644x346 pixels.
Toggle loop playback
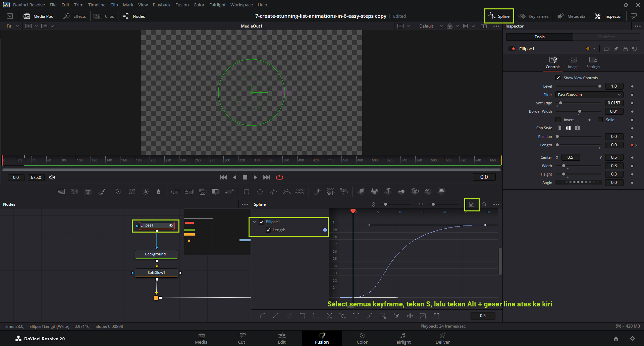[x=279, y=177]
